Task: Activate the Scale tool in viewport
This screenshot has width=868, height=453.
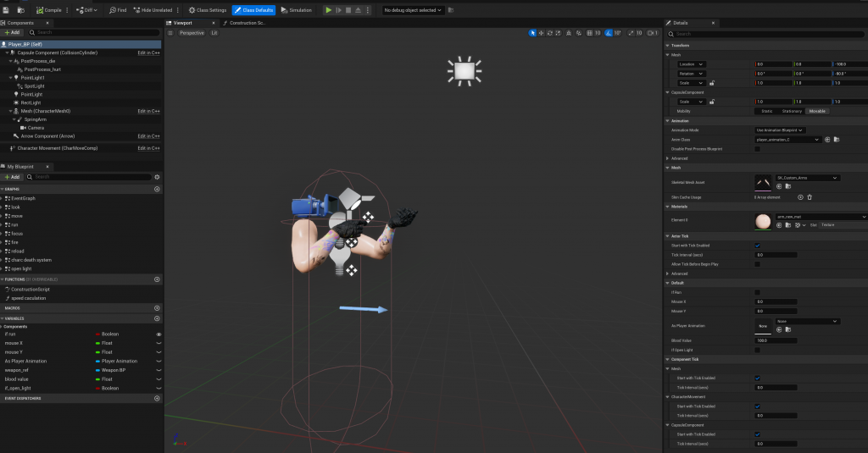Action: 558,33
